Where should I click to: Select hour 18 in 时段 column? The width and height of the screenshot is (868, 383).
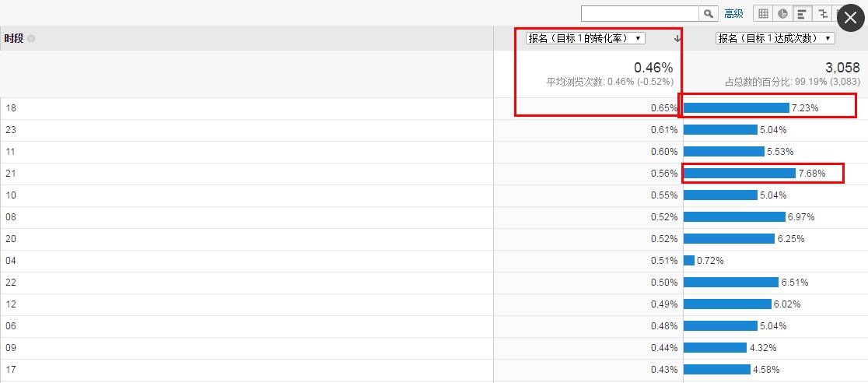pyautogui.click(x=11, y=108)
